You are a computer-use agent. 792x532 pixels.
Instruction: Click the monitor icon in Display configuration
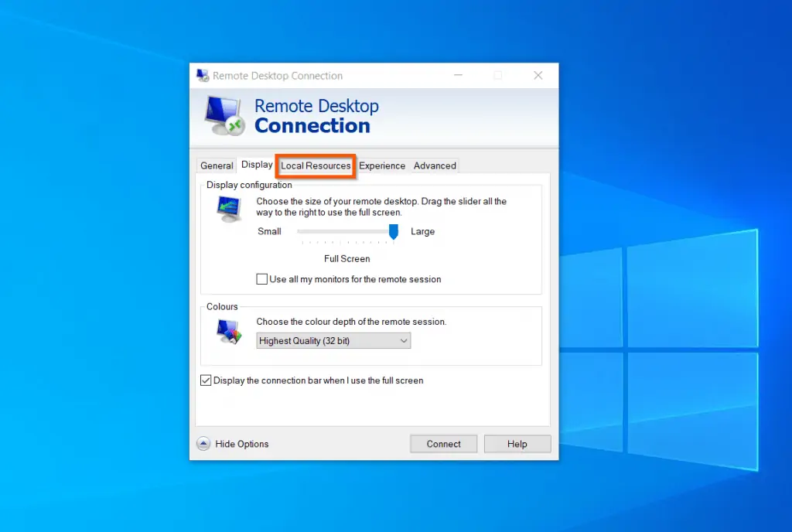pos(227,207)
